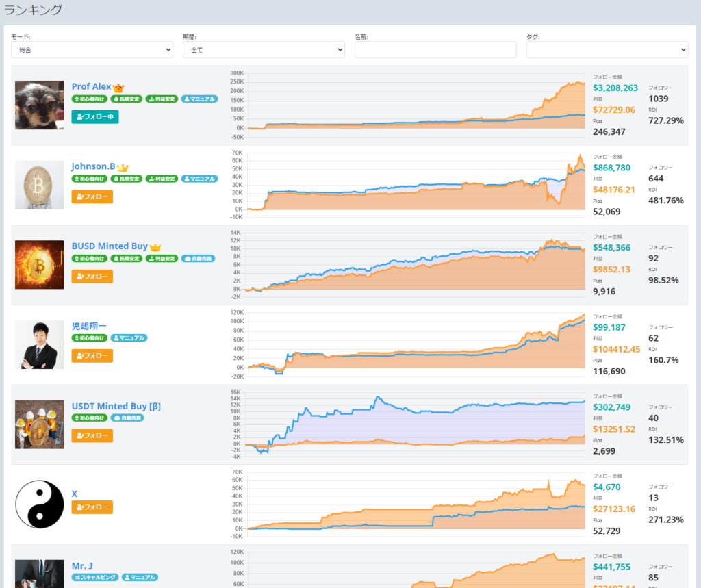The width and height of the screenshot is (701, 588).
Task: Select 自動売買 tag on USDT Minted Buy [β]
Action: (x=127, y=418)
